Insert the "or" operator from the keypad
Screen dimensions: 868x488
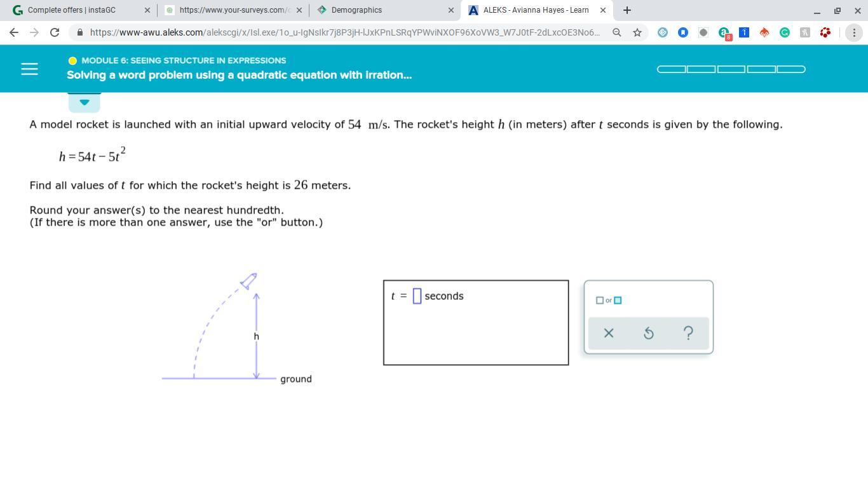609,301
